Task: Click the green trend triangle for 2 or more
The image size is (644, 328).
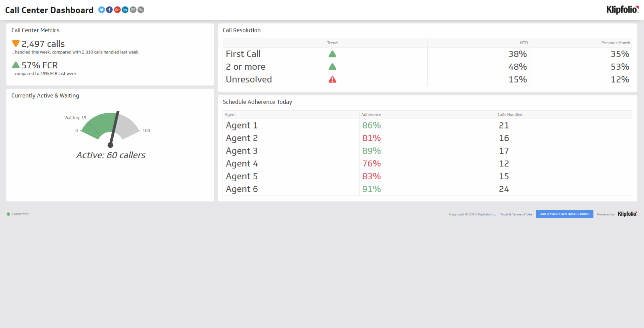Action: (x=332, y=67)
